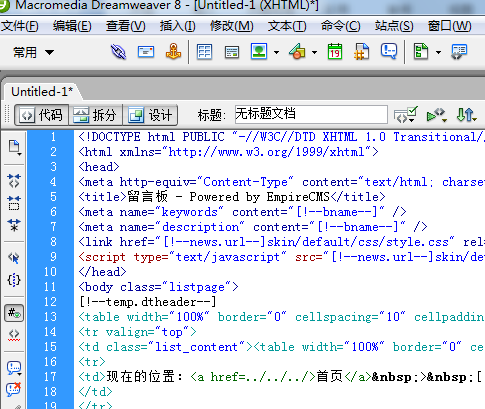Click <tr valign="top"> code line
485x409 pixels.
pos(138,332)
